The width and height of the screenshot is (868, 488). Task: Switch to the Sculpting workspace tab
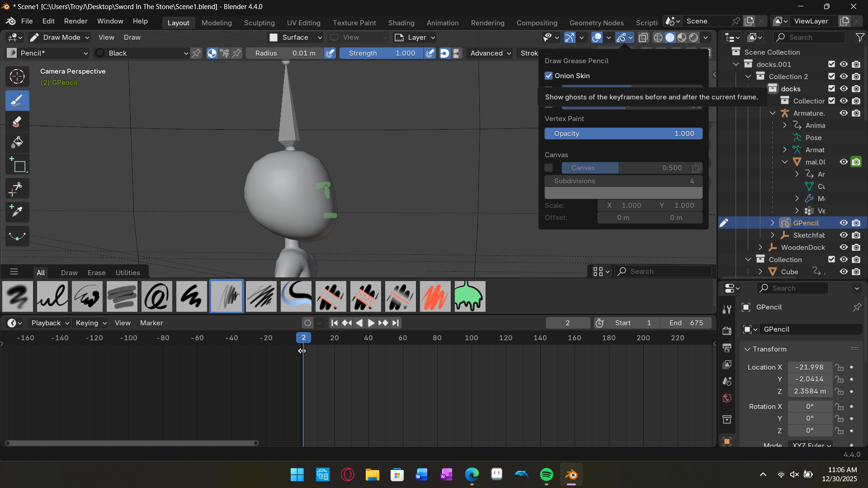pos(259,23)
